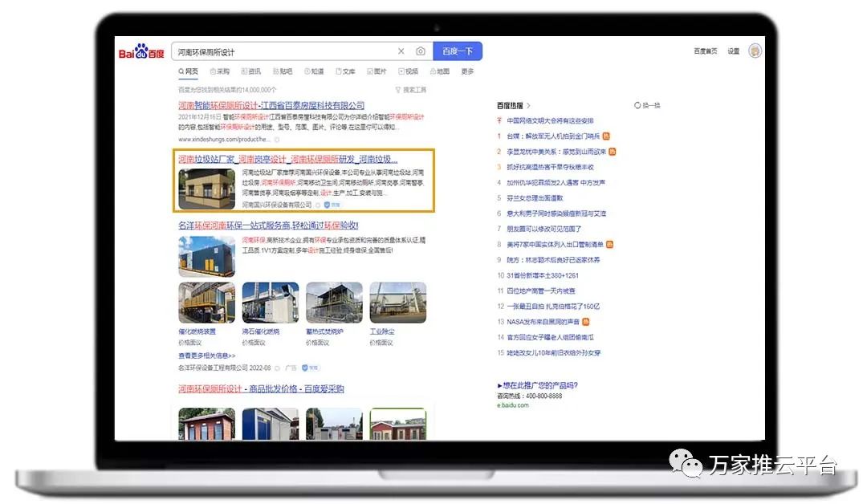
Task: Open image search via the camera icon
Action: point(421,51)
